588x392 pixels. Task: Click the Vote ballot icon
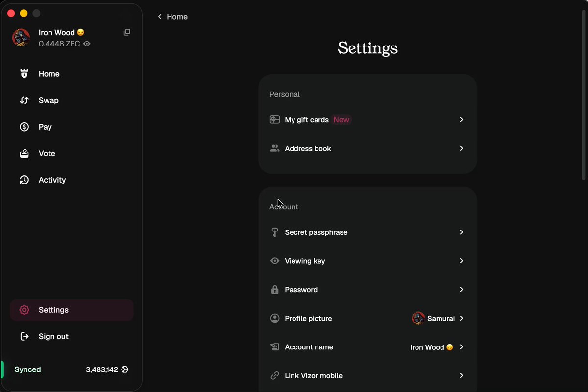[x=24, y=153]
